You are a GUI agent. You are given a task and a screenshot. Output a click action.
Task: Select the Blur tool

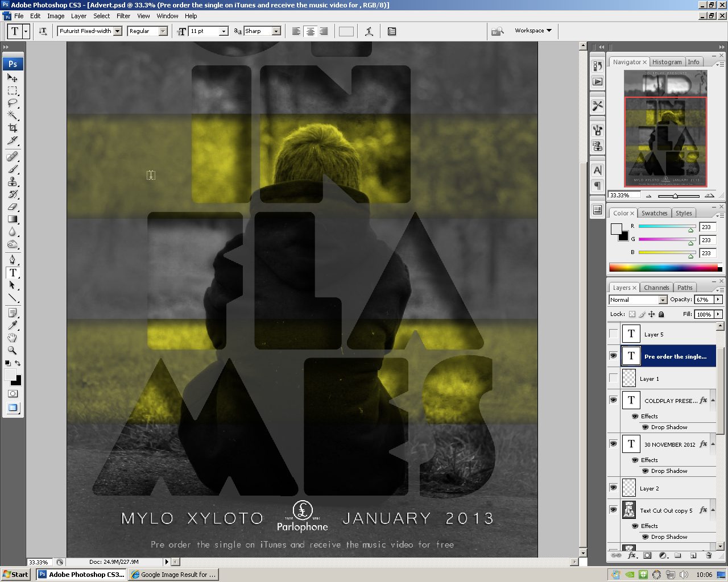click(x=13, y=232)
